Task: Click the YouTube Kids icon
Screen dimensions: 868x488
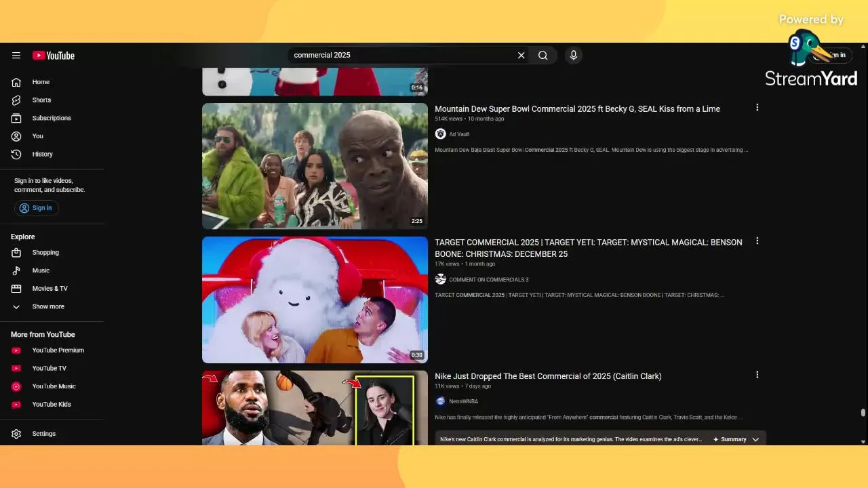Action: (x=16, y=405)
